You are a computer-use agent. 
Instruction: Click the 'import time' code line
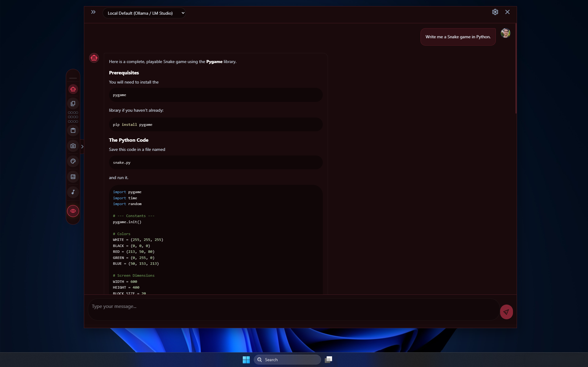(125, 198)
